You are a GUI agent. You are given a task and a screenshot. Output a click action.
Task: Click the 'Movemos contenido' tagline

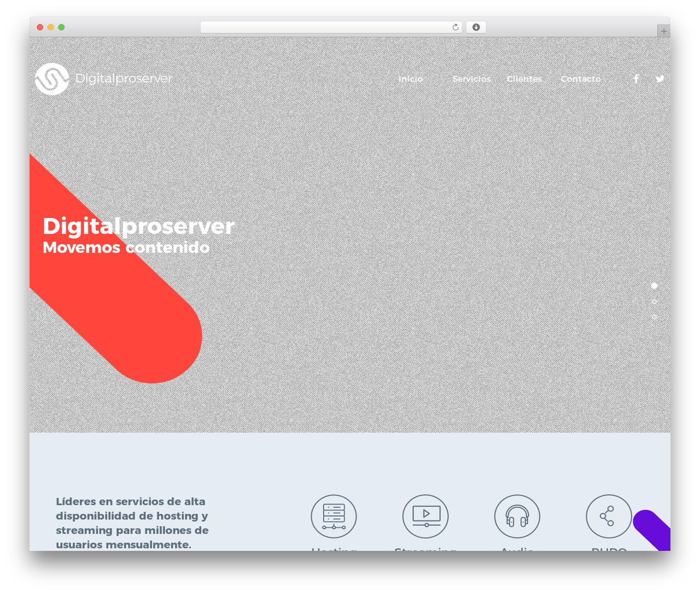pos(126,247)
